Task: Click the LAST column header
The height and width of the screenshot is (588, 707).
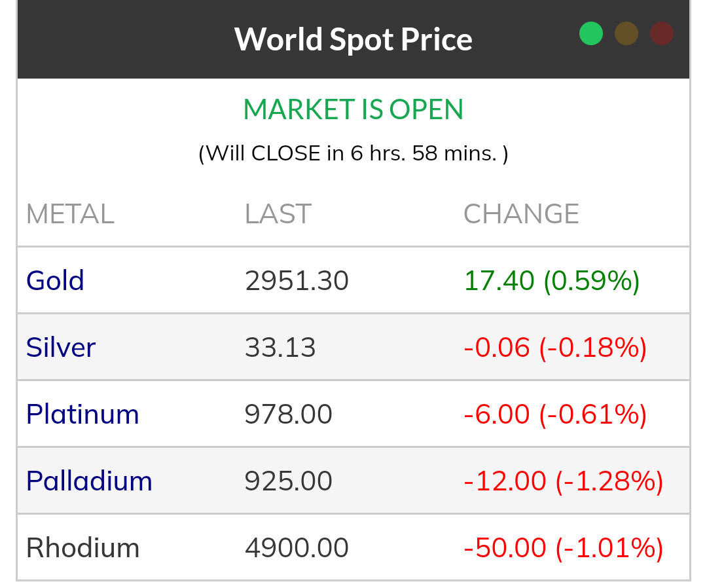Action: pyautogui.click(x=278, y=214)
